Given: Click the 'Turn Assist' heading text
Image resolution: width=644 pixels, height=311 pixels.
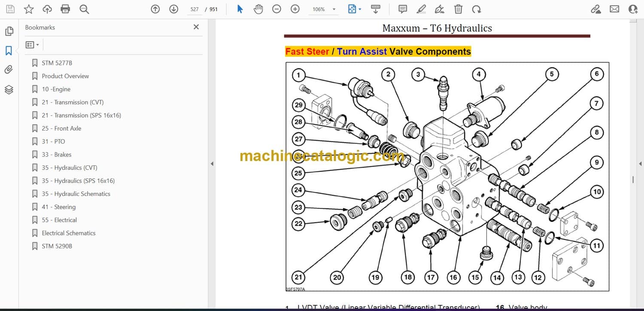Looking at the screenshot, I should (362, 52).
